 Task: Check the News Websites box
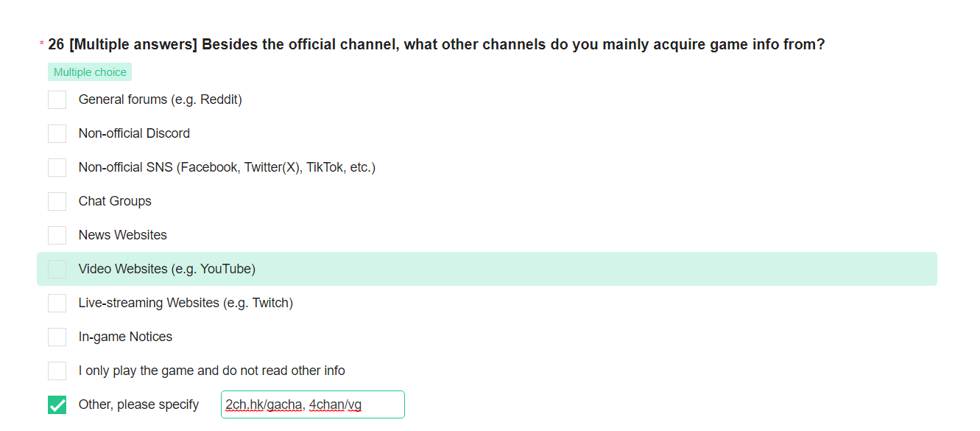pyautogui.click(x=57, y=235)
